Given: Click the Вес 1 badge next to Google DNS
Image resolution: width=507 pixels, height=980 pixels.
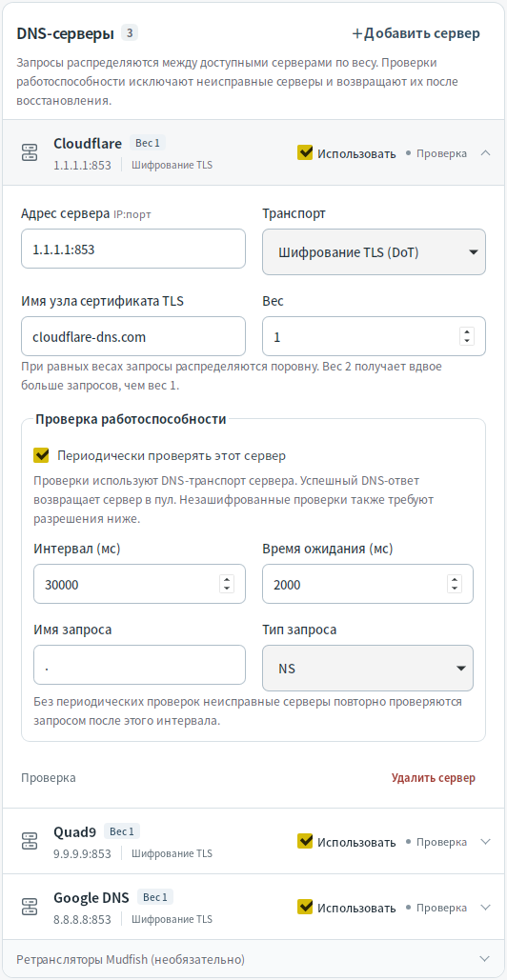Looking at the screenshot, I should coord(155,897).
